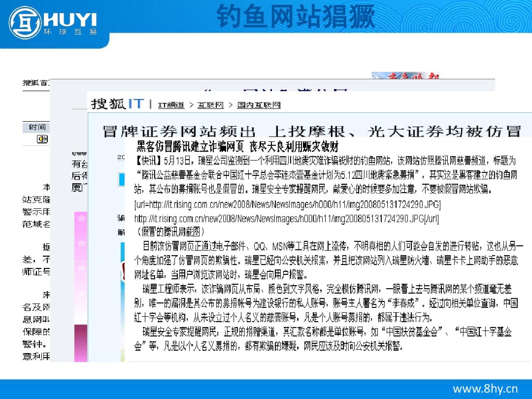Click the 搜狐 IT site logo
The height and width of the screenshot is (399, 532).
click(x=117, y=104)
